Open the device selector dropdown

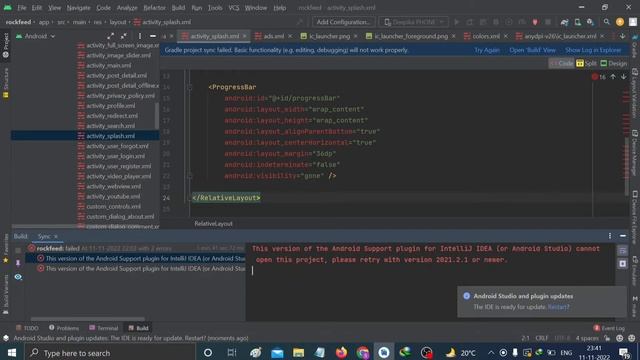pos(413,22)
